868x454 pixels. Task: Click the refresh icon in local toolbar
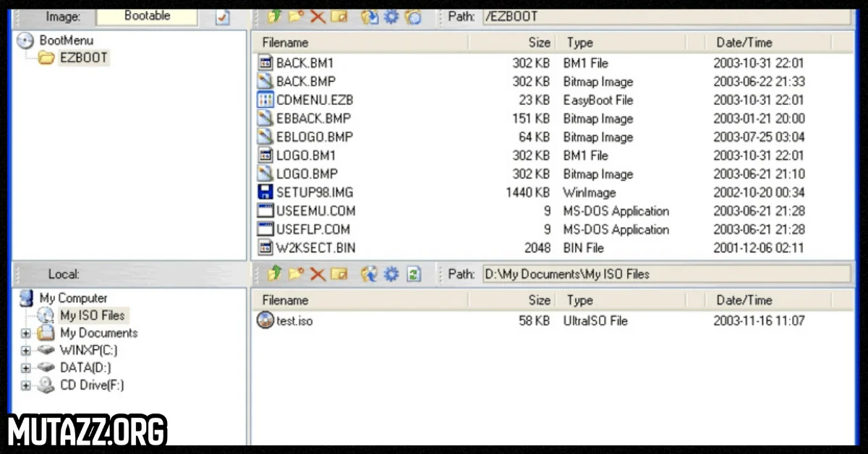click(413, 274)
